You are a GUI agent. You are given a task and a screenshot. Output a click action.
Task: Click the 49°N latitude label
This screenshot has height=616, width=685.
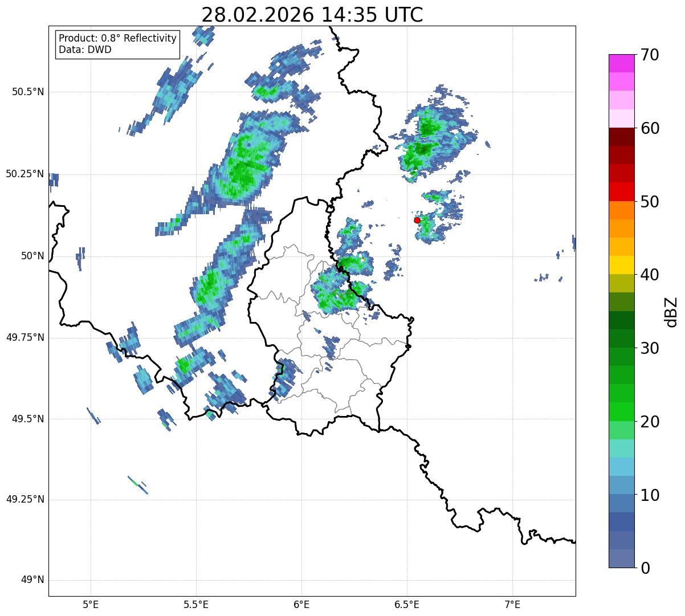tap(32, 580)
